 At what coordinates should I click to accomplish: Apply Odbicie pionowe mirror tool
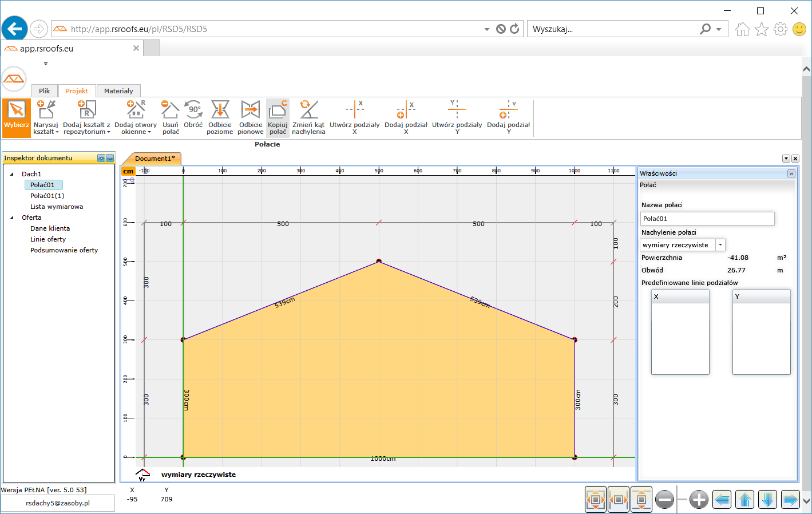[251, 117]
